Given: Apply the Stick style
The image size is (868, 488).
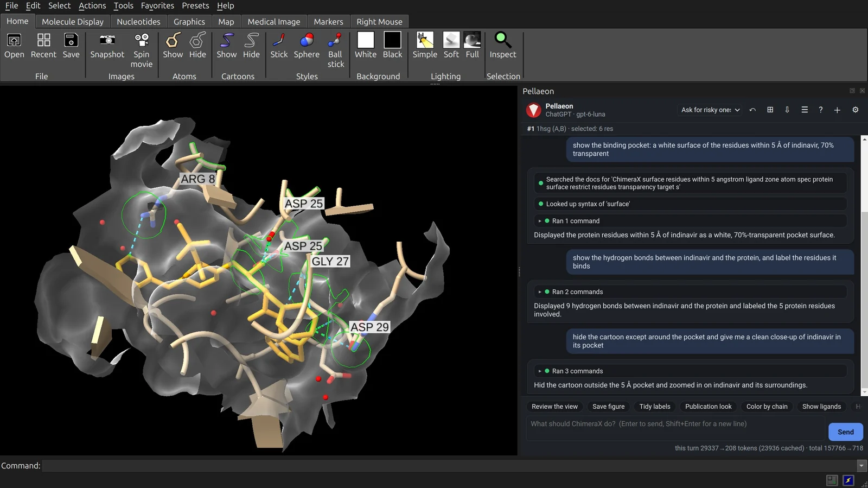Looking at the screenshot, I should (279, 40).
